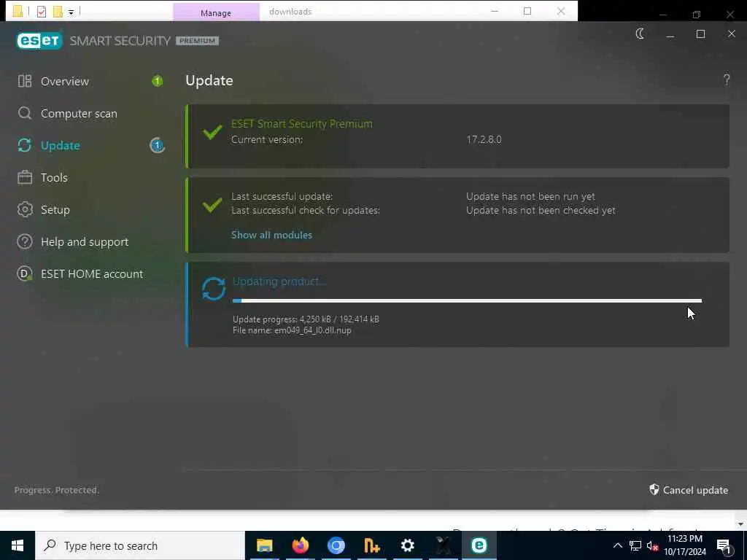Open the notification center icon
This screenshot has height=560, width=747.
(724, 546)
